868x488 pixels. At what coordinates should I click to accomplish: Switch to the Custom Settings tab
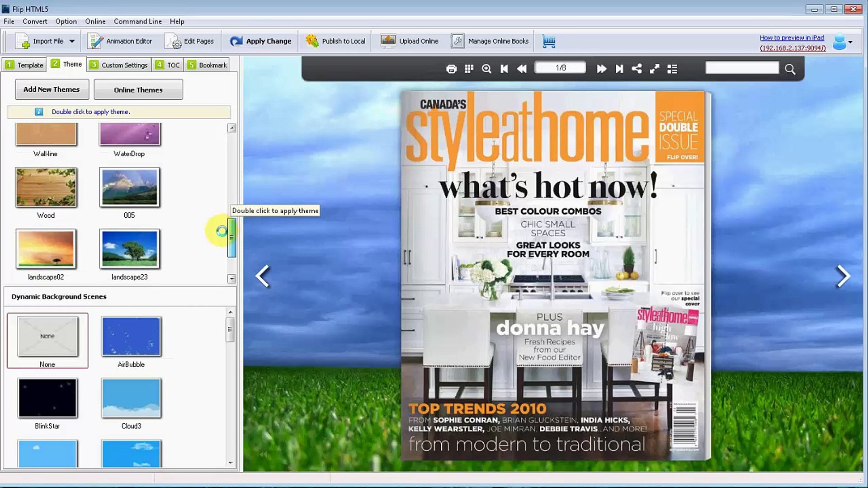click(x=118, y=65)
